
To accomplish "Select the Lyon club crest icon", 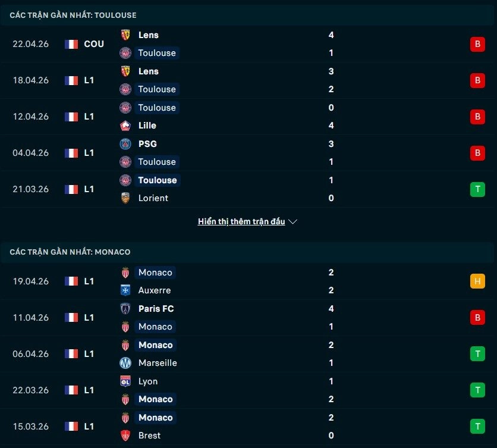I will point(125,381).
